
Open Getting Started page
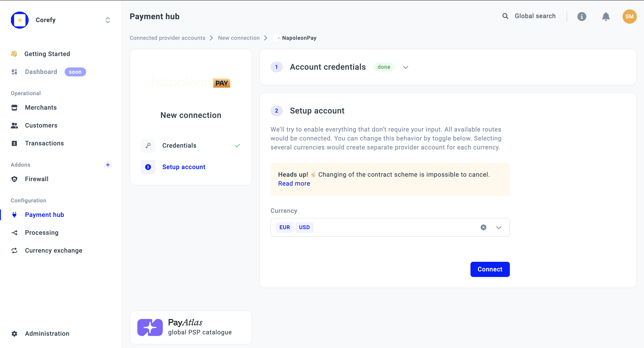click(x=47, y=54)
